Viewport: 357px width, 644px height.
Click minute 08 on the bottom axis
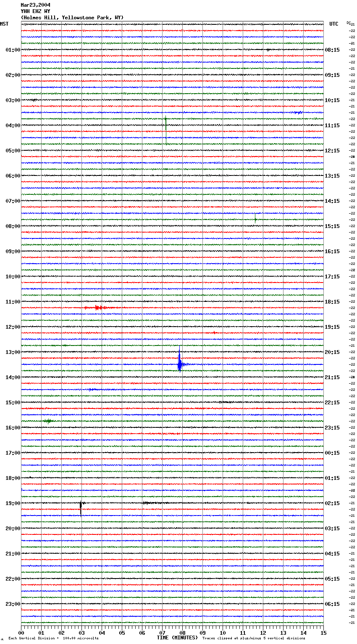coord(182,633)
